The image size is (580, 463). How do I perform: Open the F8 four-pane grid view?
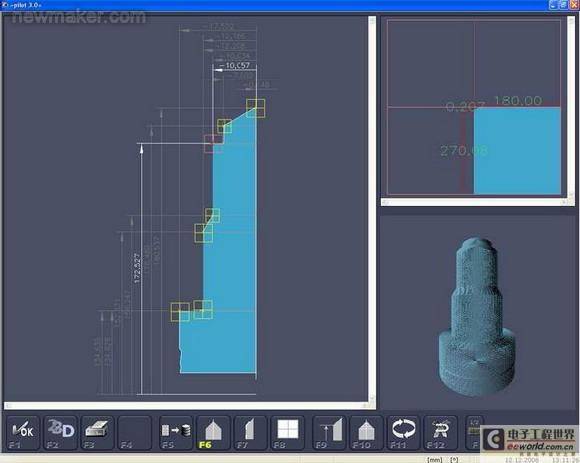[x=287, y=432]
